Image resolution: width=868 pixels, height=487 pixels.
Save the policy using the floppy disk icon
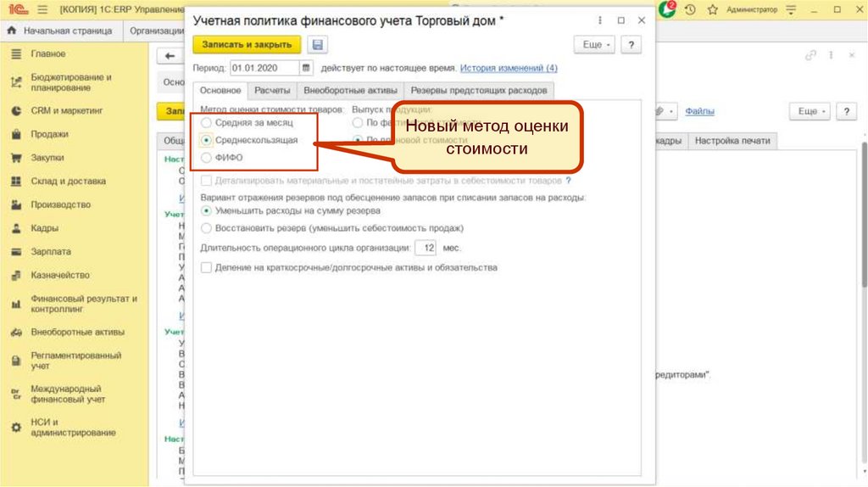317,45
